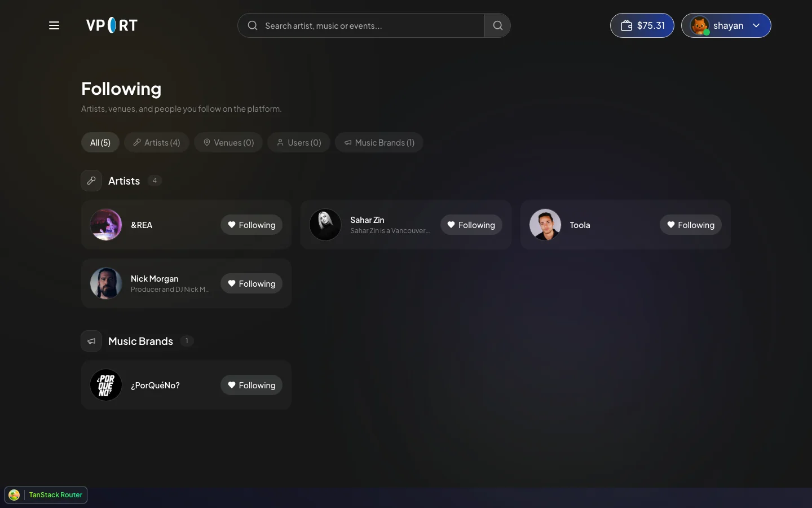Viewport: 812px width, 508px height.
Task: Open shayan user avatar
Action: click(700, 25)
